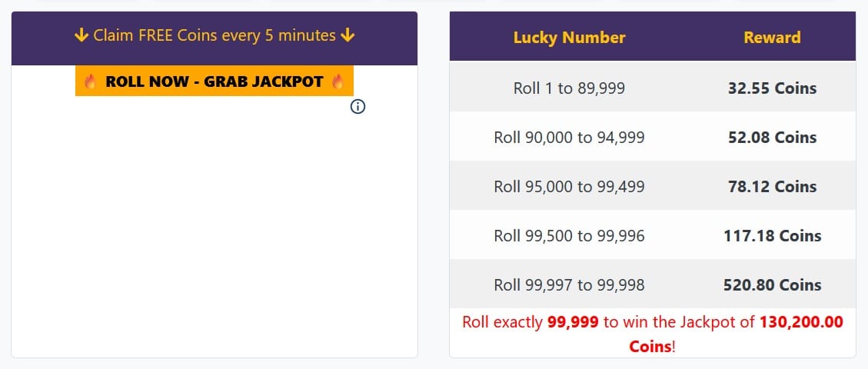Click the 520.80 Coins reward cell
Viewport: 868px width, 369px height.
click(772, 285)
